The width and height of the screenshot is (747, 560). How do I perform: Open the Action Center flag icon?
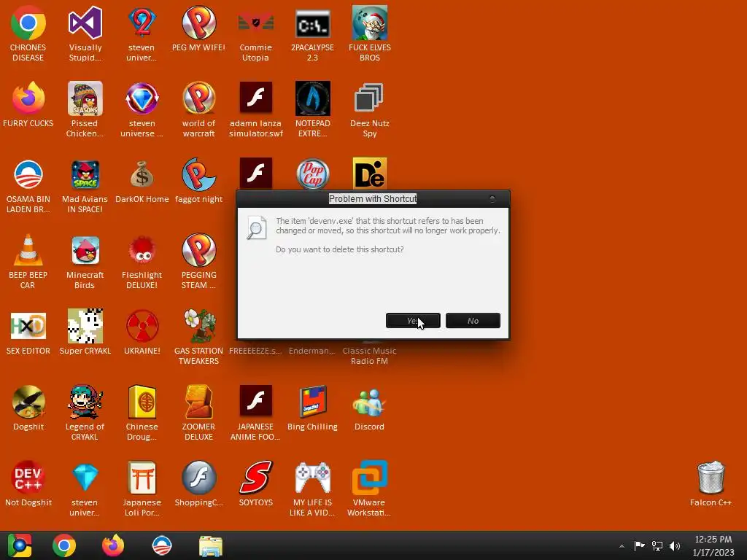pos(639,545)
